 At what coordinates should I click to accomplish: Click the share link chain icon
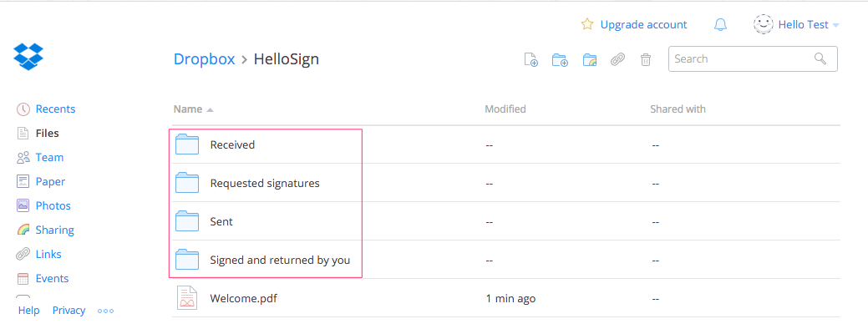[x=617, y=60]
